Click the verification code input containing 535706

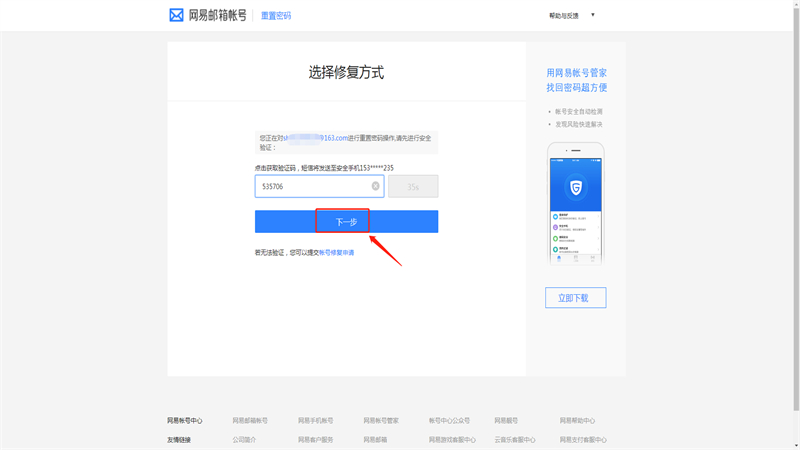pyautogui.click(x=319, y=186)
